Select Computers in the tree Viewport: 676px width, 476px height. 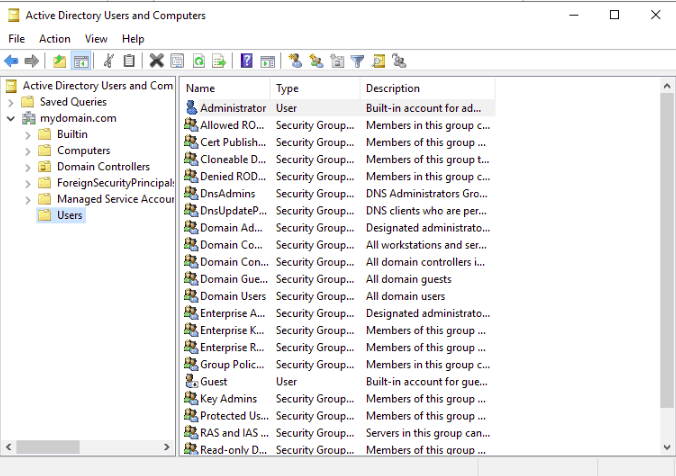83,150
